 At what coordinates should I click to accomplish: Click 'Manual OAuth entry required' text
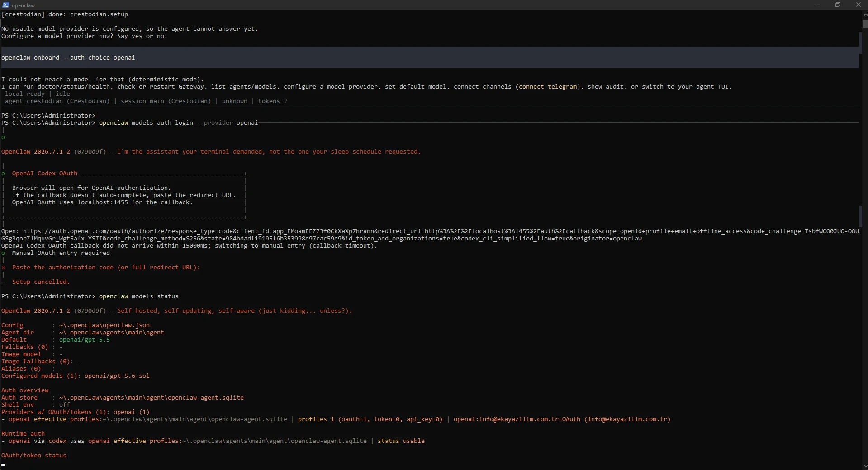[x=61, y=253]
